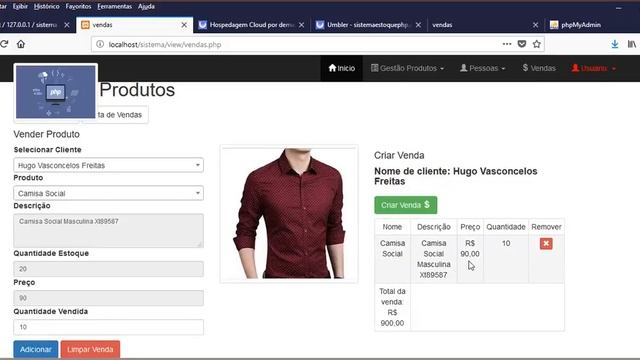
Task: Click the Remover column header
Action: [547, 227]
